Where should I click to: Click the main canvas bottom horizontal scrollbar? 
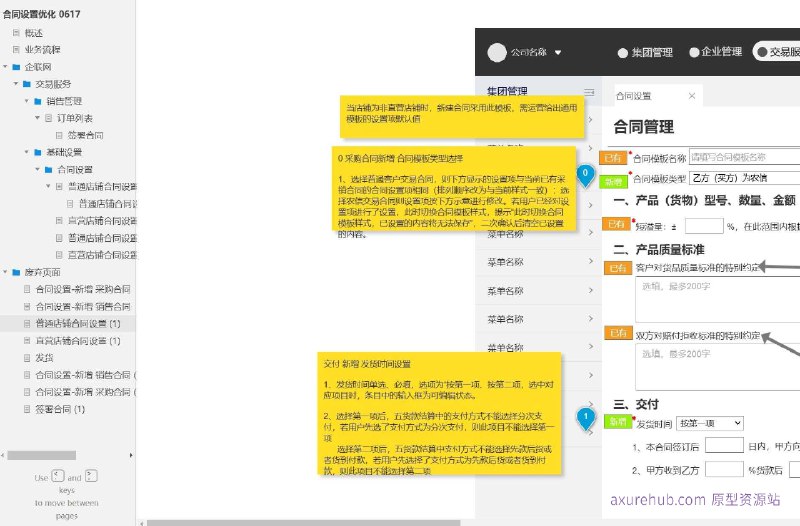pos(304,523)
